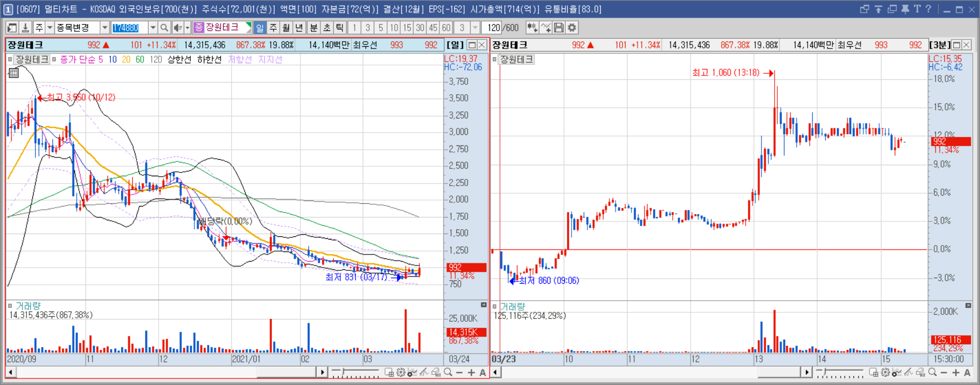The height and width of the screenshot is (385, 980).
Task: Toggle the left panel layout icon
Action: [12, 28]
